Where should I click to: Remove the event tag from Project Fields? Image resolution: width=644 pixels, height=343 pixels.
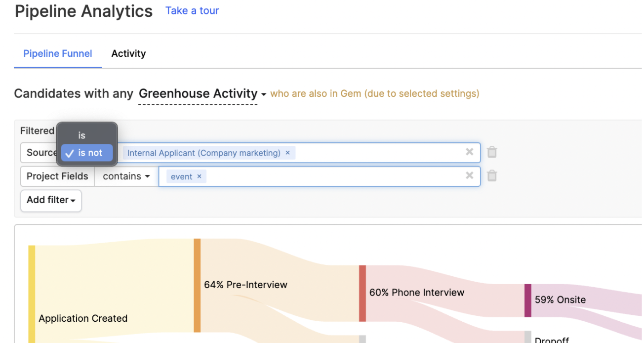point(200,176)
